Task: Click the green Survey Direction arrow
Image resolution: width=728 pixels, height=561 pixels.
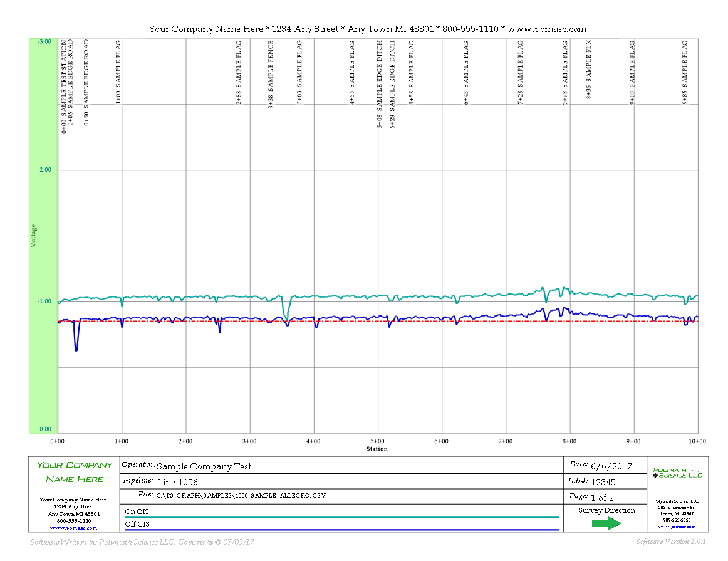Action: [606, 524]
